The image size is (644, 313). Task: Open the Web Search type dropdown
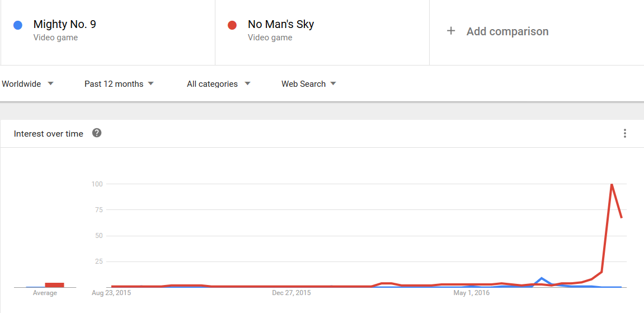[308, 84]
